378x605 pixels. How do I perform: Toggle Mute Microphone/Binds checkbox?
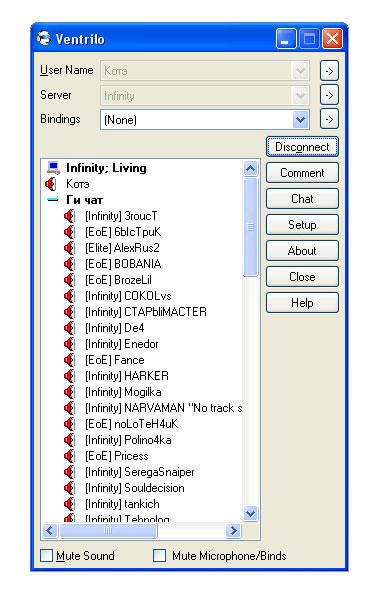click(159, 556)
